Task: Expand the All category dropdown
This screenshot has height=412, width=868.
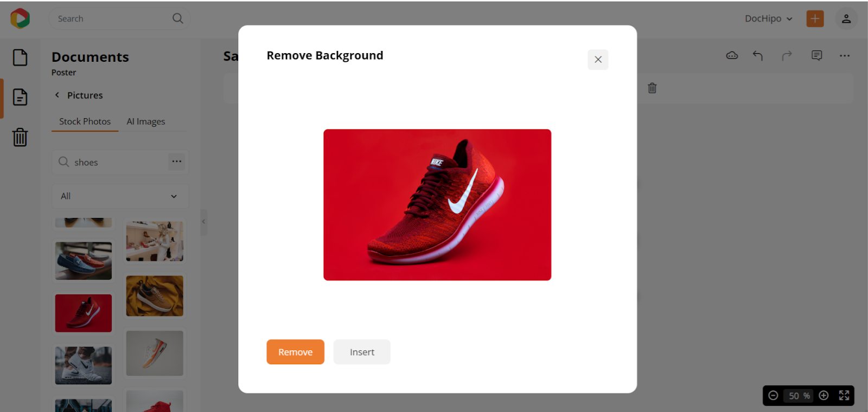Action: tap(120, 196)
